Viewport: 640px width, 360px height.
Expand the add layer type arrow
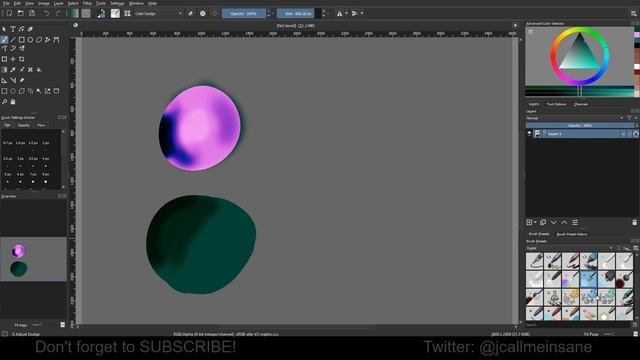coord(535,222)
